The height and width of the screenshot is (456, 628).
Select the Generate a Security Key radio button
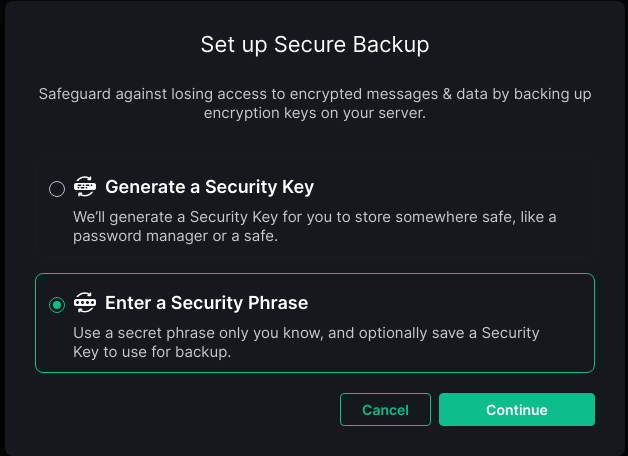[57, 188]
